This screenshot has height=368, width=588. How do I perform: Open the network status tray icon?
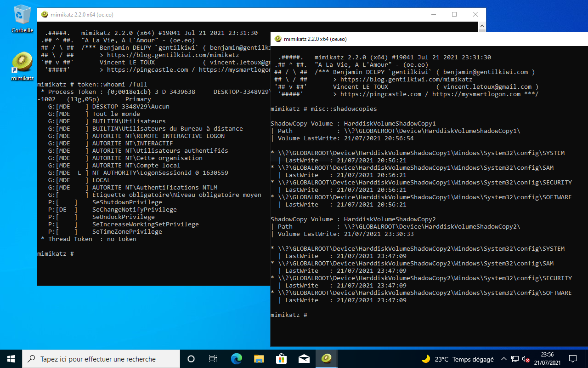[515, 359]
